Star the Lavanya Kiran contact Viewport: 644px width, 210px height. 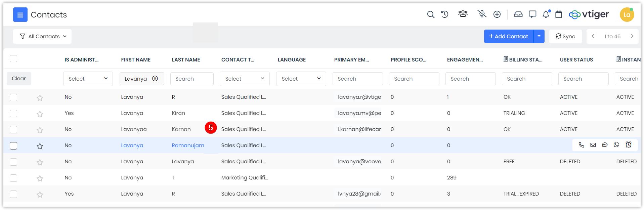[x=40, y=114]
